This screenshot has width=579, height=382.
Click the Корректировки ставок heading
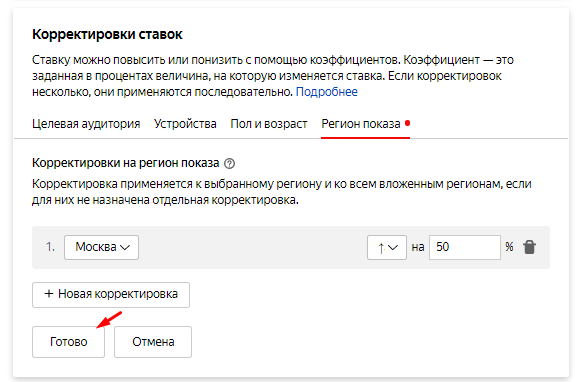pos(107,34)
